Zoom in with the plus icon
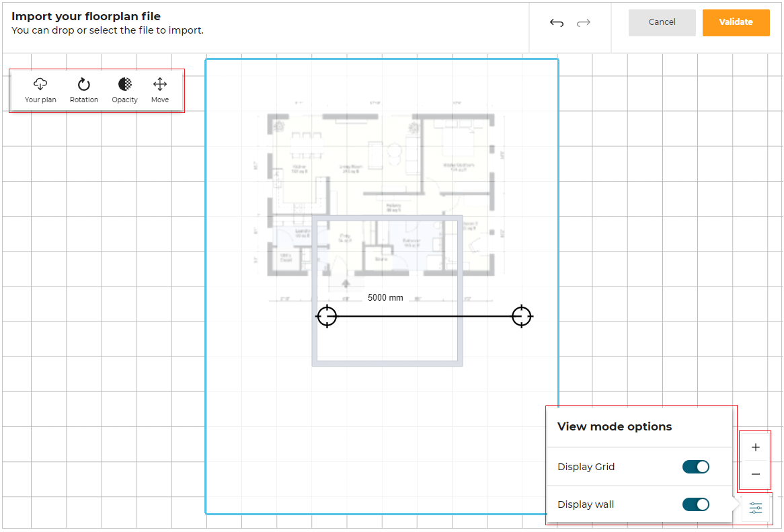This screenshot has height=532, width=784. (x=756, y=447)
